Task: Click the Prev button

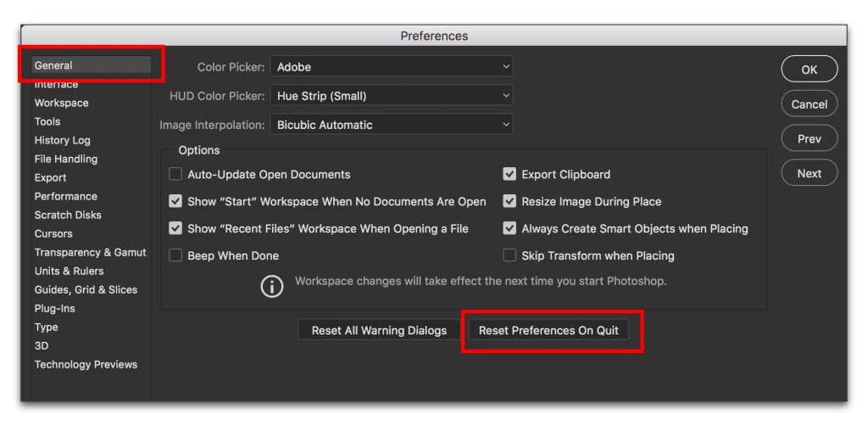Action: [x=810, y=139]
